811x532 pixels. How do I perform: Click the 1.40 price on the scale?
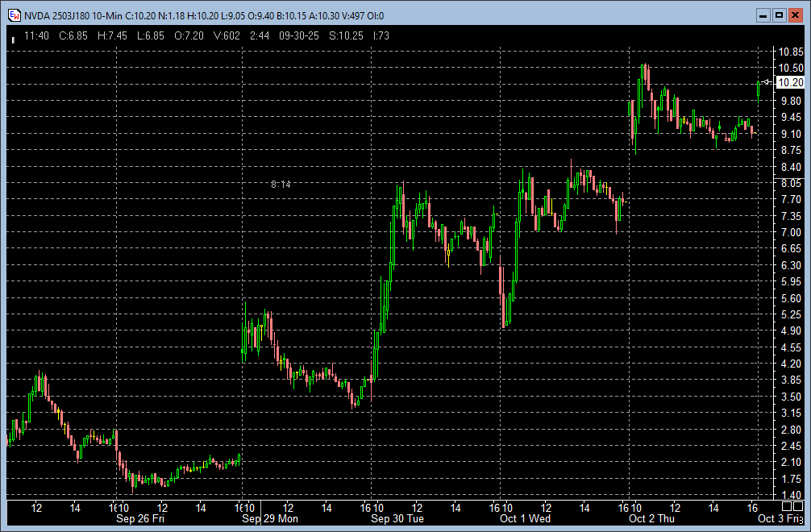(790, 495)
